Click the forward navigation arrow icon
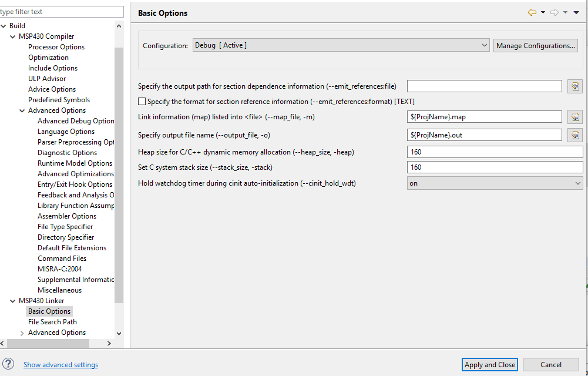Image resolution: width=588 pixels, height=376 pixels. (555, 13)
